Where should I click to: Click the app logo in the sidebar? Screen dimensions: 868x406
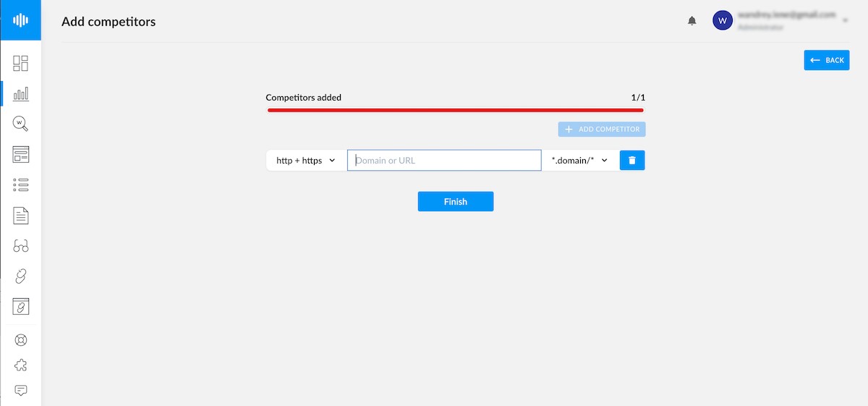coord(20,20)
